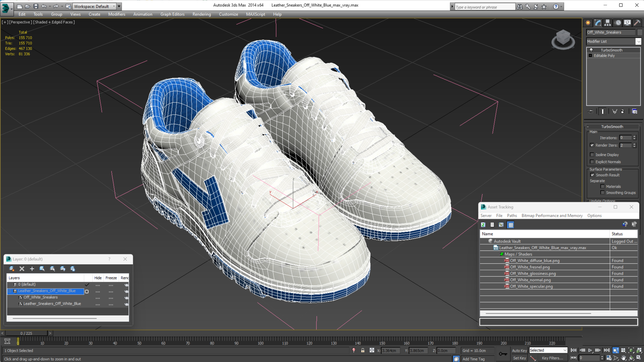Screen dimensions: 644x362
Task: Delete layer X icon in Layer dialog
Action: point(22,269)
